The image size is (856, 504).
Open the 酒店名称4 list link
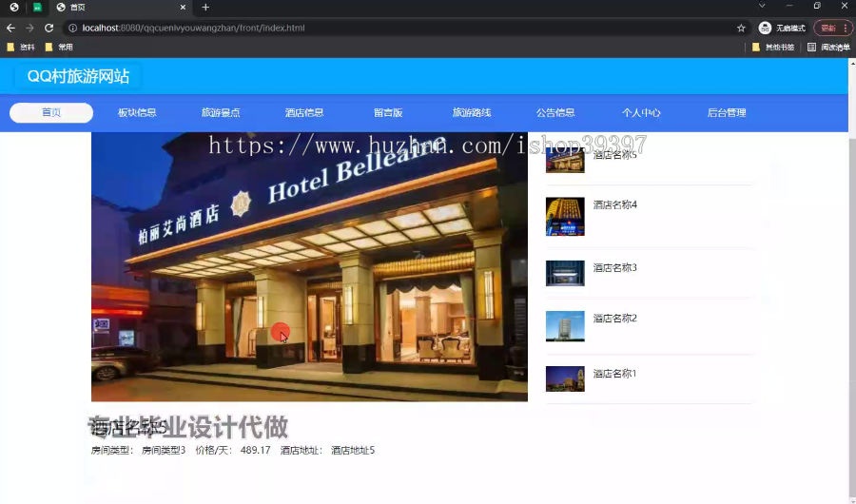tap(614, 204)
